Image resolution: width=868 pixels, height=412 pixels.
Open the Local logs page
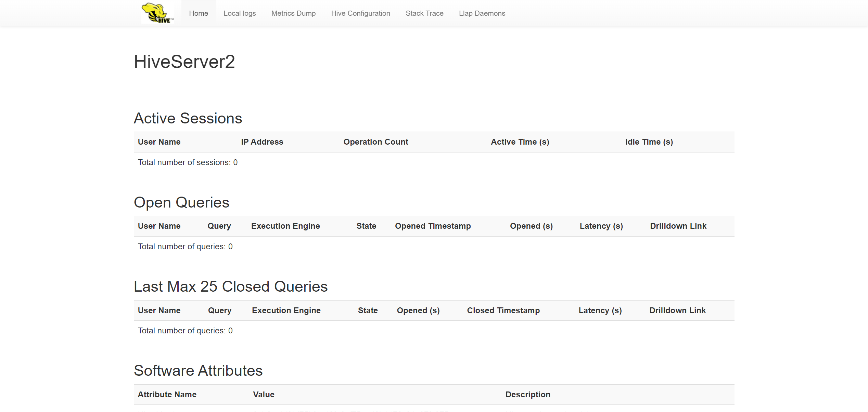[x=240, y=13]
